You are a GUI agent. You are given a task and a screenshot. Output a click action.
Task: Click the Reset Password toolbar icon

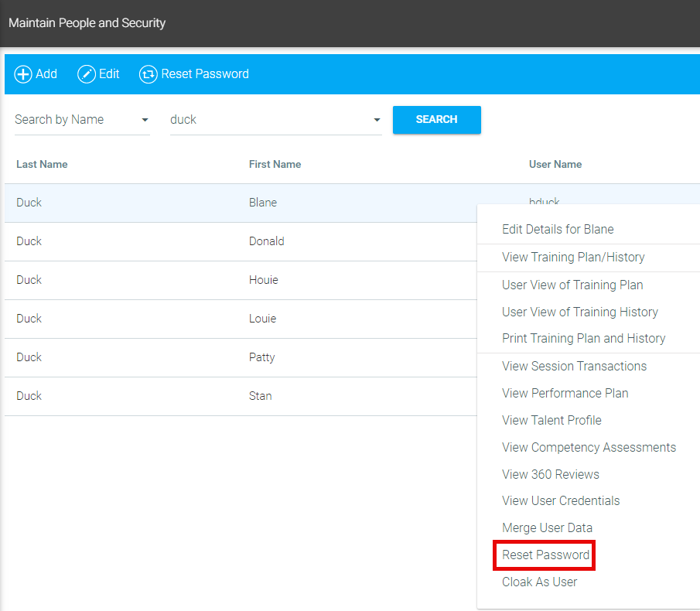click(148, 74)
